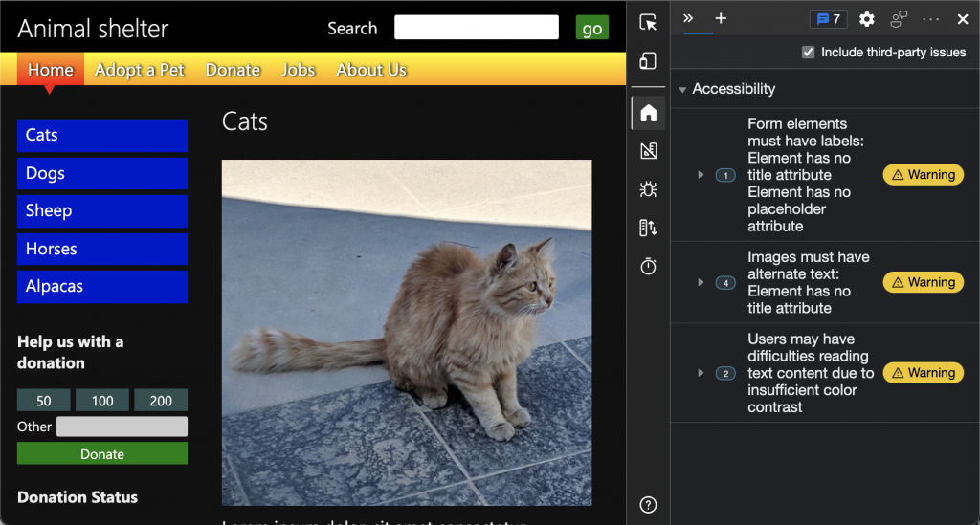Click the Cats page heading

(245, 121)
